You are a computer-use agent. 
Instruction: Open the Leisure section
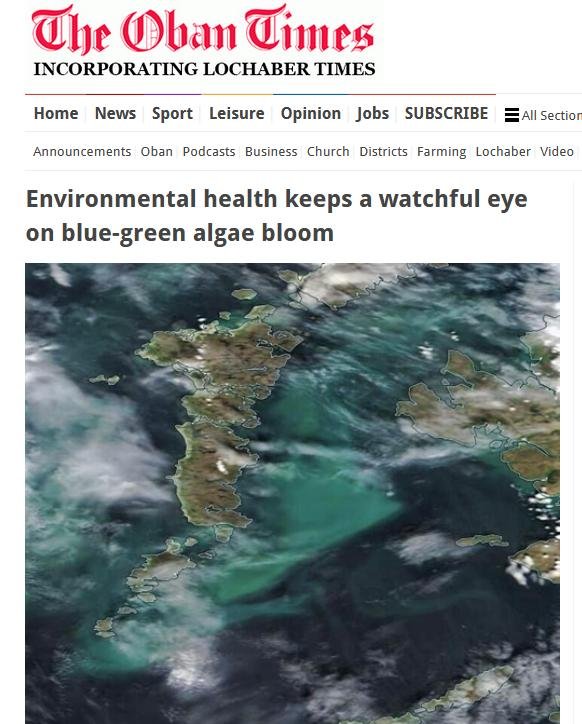click(x=236, y=114)
